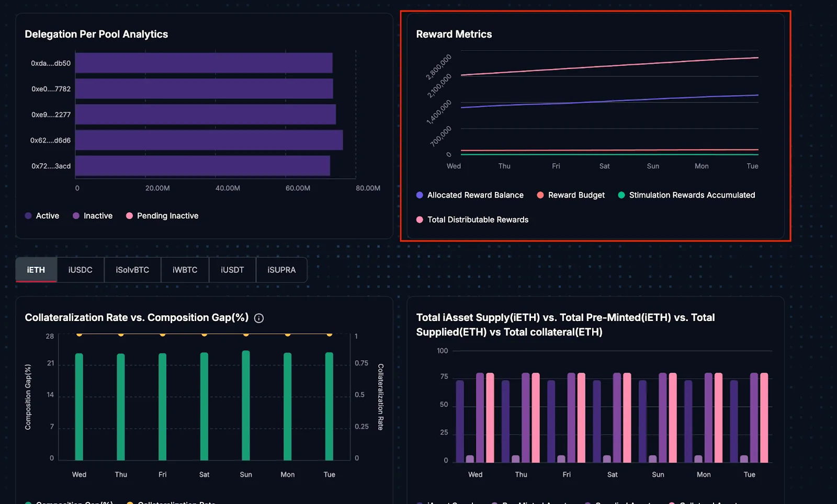
Task: Click the bar for pool 0x72....3acd
Action: pos(203,165)
